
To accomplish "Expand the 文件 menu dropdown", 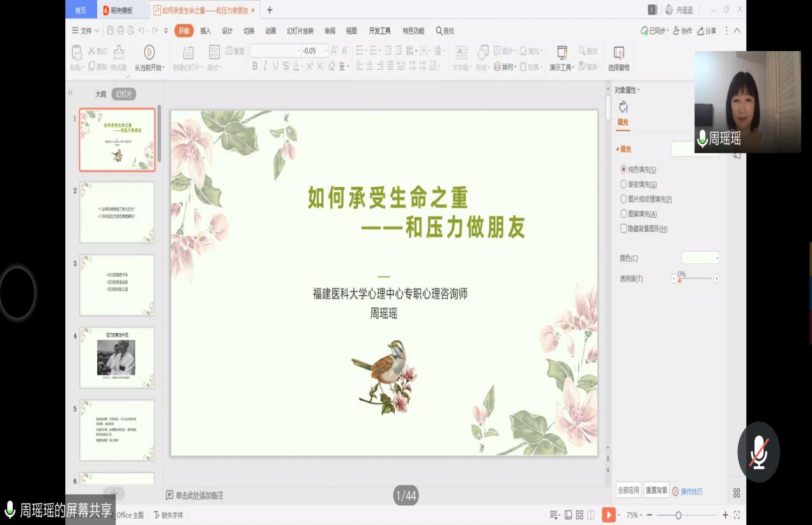I will (85, 31).
